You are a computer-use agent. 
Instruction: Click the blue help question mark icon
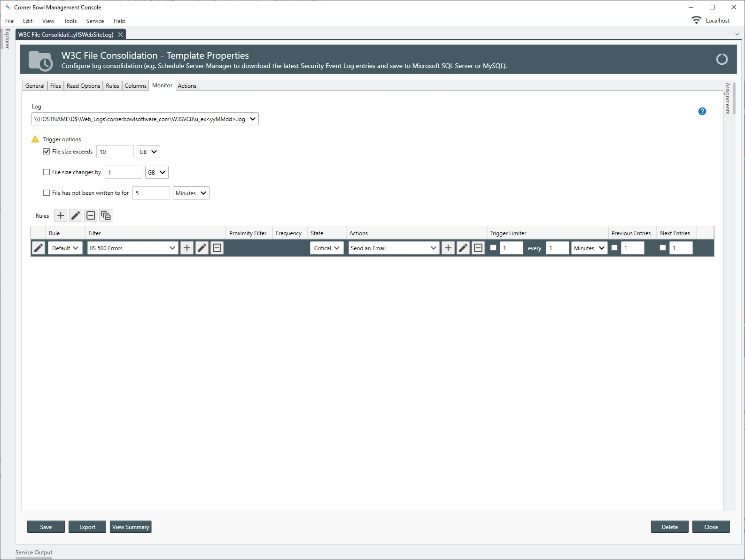point(702,111)
